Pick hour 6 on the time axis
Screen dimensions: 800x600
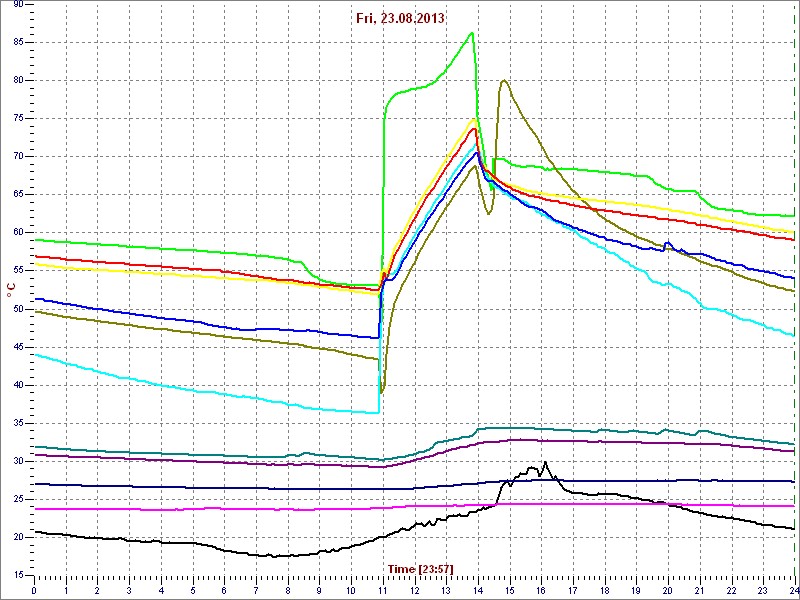click(224, 590)
